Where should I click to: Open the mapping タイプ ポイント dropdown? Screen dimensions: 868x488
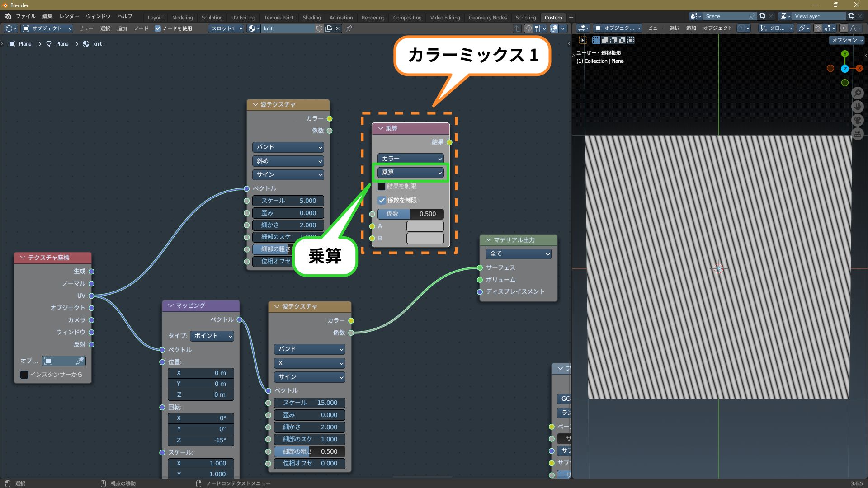point(212,336)
